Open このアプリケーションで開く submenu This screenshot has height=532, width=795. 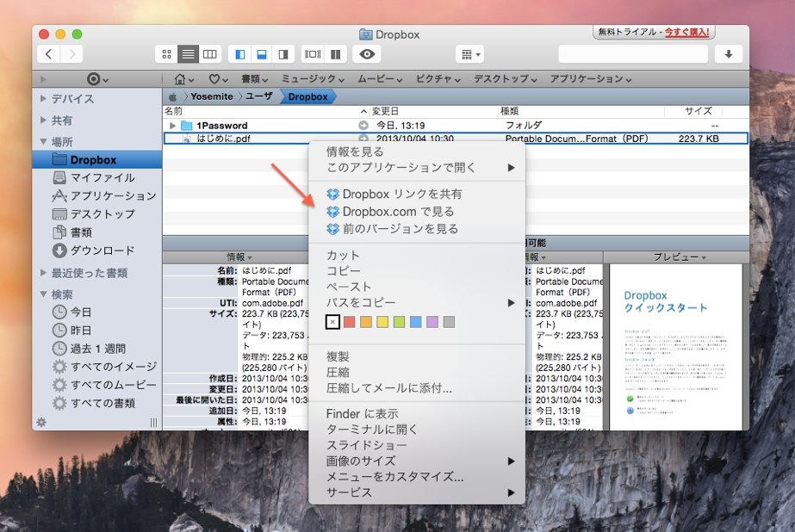coord(417,168)
